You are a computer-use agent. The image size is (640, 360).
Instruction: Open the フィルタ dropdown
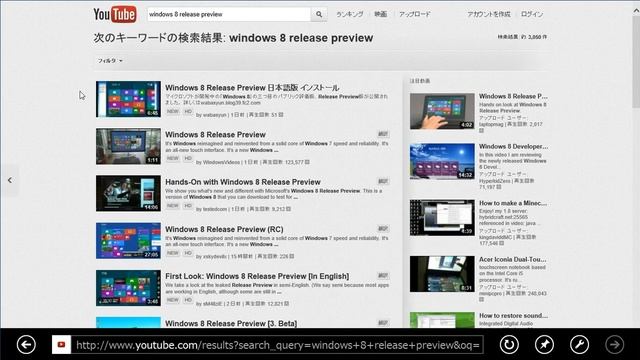click(110, 60)
